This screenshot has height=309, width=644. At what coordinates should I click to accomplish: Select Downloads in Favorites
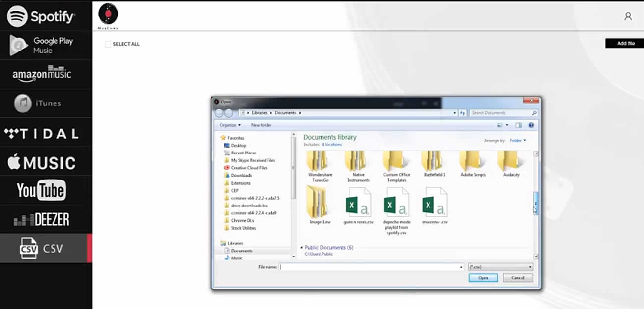[x=238, y=175]
